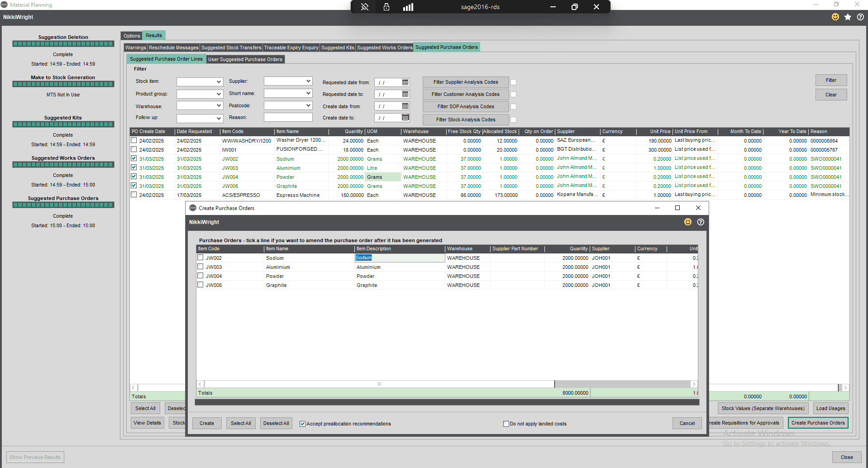Switch to User Suggested Purchase Orders tab
Viewport: 868px width, 468px height.
245,59
